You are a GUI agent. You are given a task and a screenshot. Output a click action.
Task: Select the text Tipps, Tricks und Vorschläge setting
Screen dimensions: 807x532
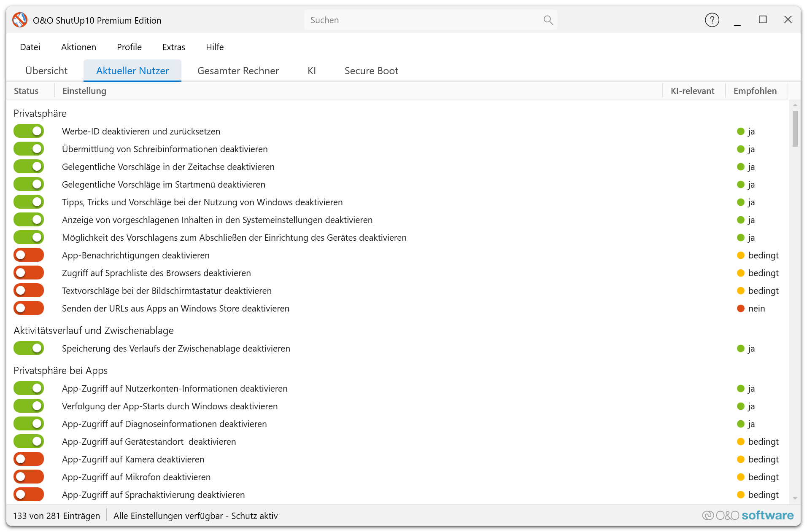pyautogui.click(x=202, y=202)
